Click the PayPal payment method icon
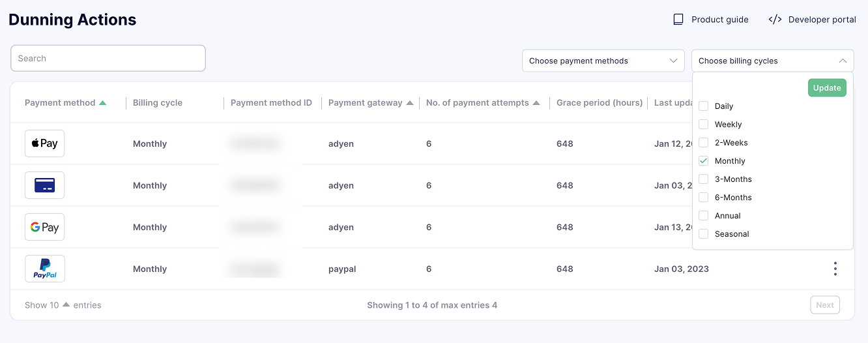 click(44, 269)
